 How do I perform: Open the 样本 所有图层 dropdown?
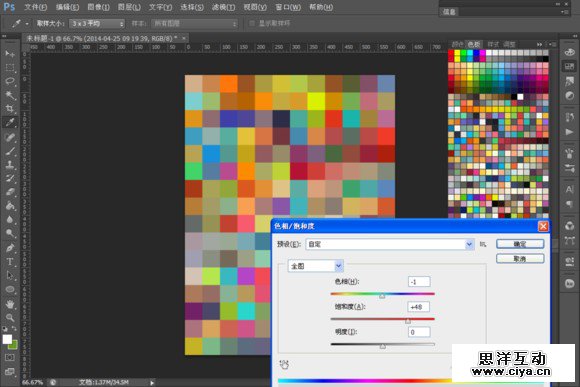(195, 24)
